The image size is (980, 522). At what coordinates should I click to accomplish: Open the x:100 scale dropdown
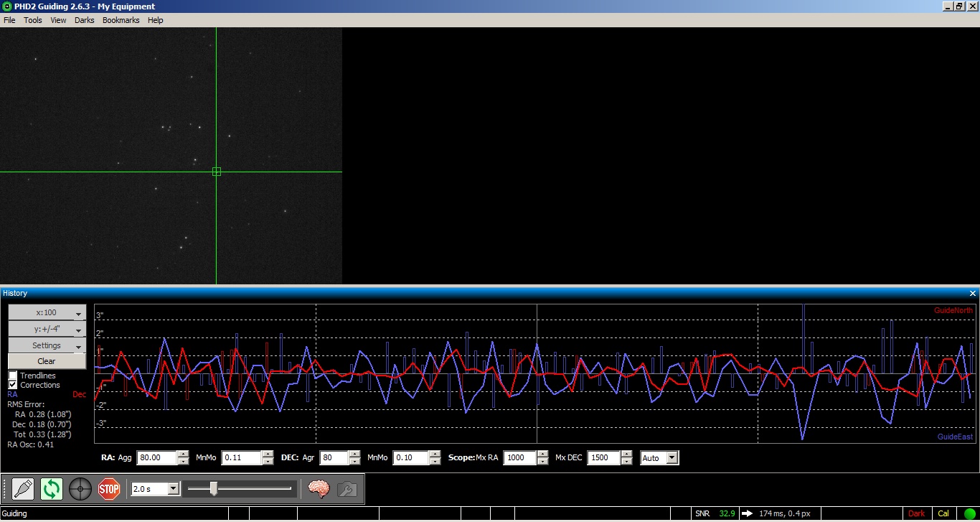pos(47,313)
